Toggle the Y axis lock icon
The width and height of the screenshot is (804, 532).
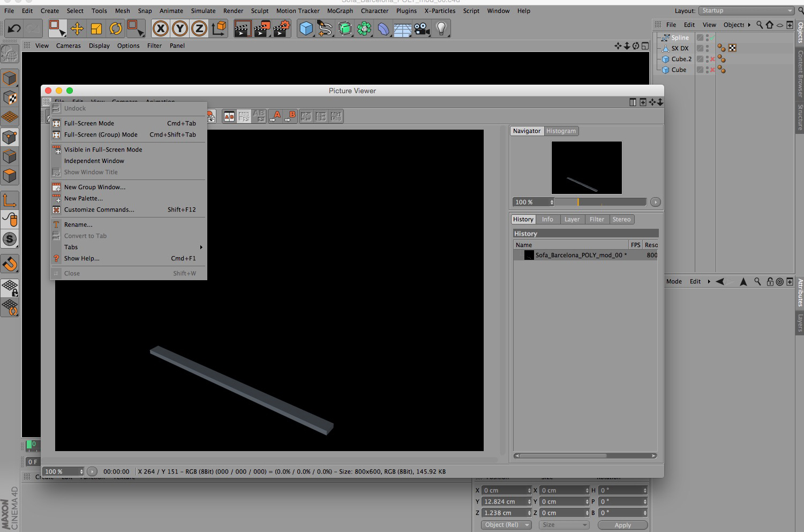click(x=180, y=28)
